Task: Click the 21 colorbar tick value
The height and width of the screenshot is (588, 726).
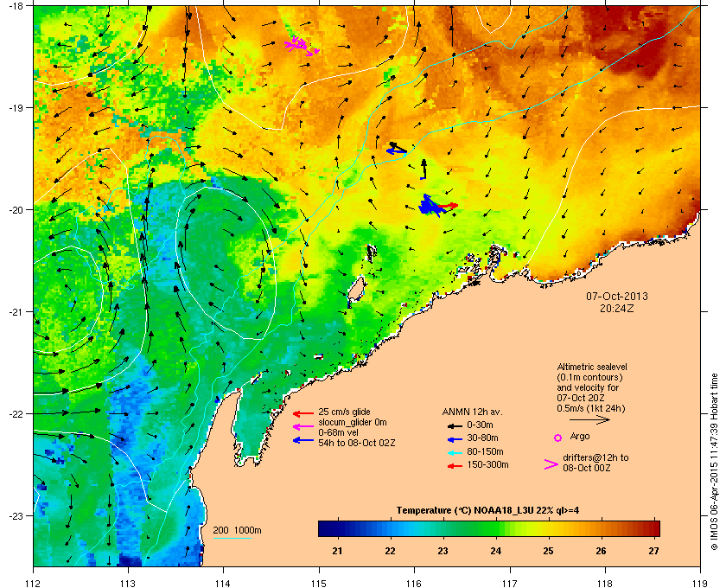Action: 338,551
